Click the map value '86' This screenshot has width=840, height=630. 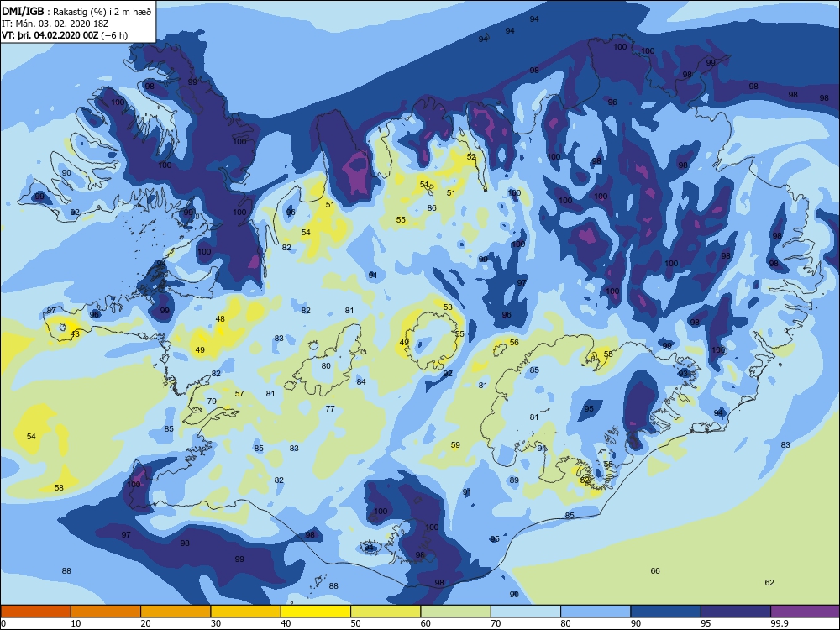432,207
